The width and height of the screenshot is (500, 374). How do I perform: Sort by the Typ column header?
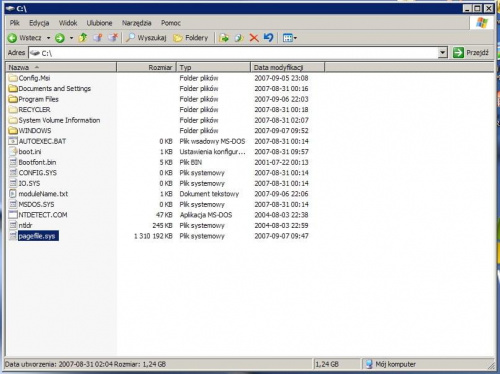click(x=214, y=67)
